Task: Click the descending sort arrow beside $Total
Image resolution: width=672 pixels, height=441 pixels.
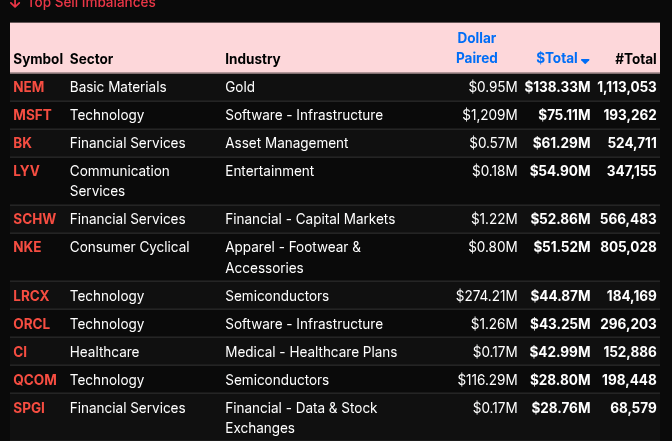Action: [x=586, y=61]
